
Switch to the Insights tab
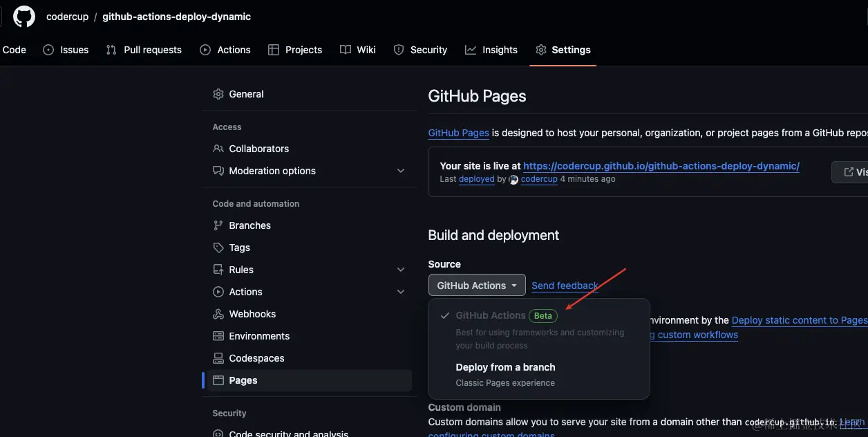[x=491, y=50]
